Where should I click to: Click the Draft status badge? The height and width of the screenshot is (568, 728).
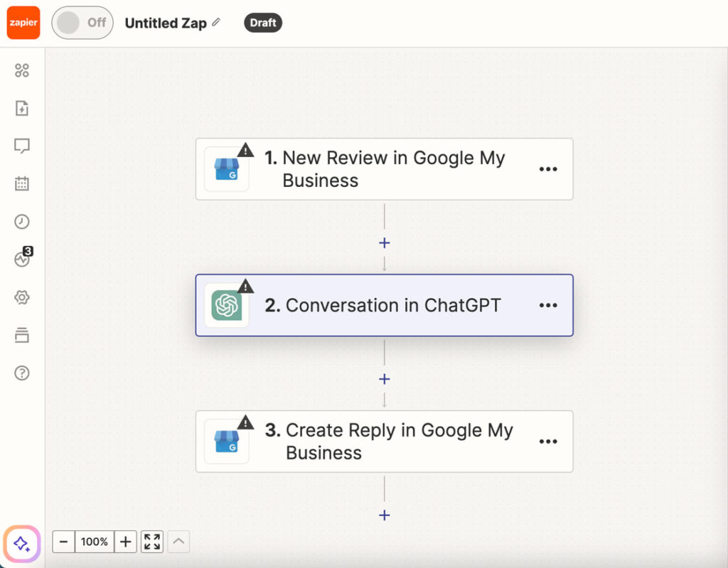(x=262, y=23)
